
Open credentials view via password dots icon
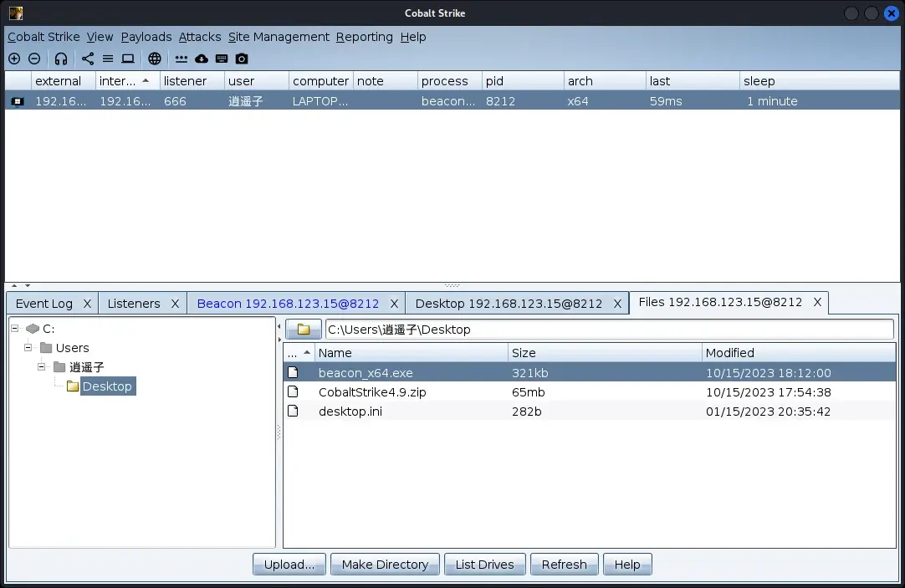click(182, 59)
